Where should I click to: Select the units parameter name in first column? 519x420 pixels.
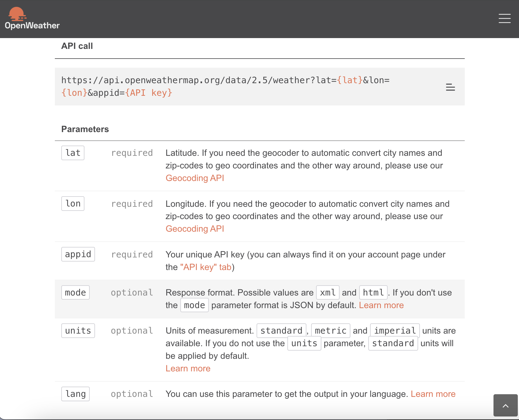point(78,331)
